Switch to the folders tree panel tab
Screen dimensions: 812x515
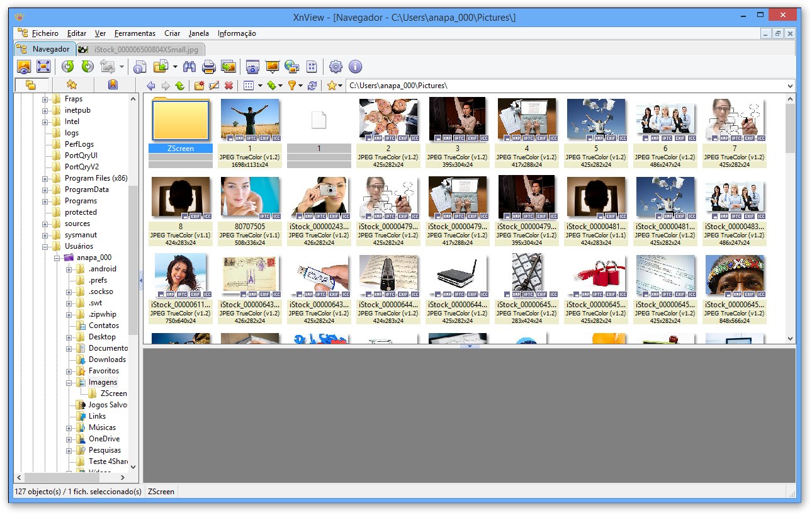(30, 85)
